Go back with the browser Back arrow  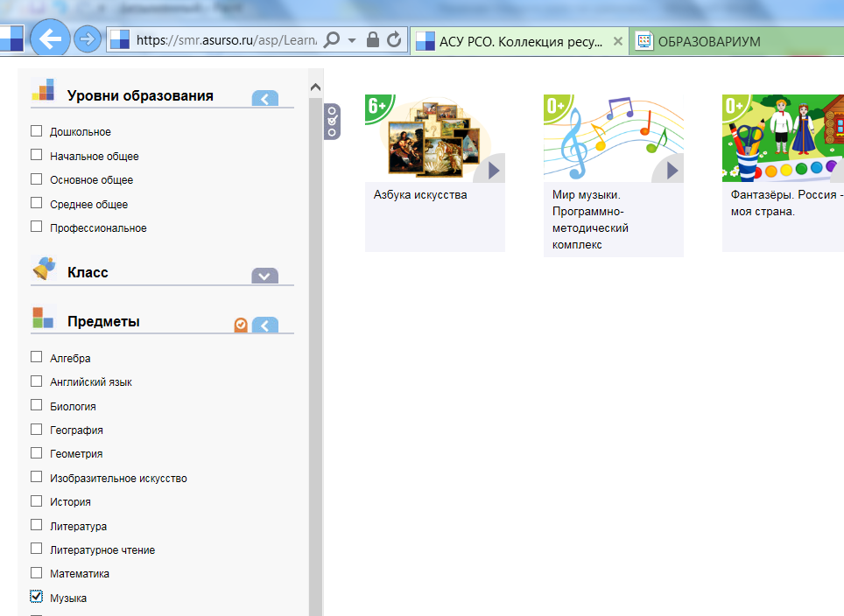(x=50, y=38)
